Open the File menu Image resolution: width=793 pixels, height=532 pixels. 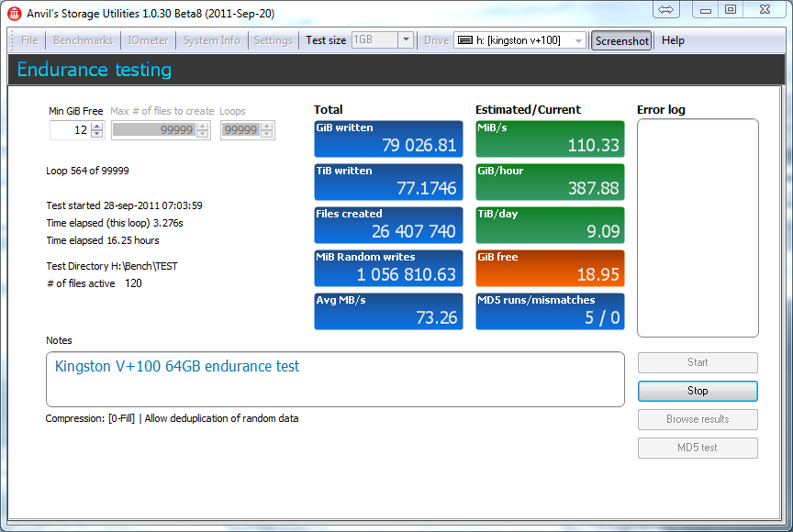pyautogui.click(x=29, y=40)
